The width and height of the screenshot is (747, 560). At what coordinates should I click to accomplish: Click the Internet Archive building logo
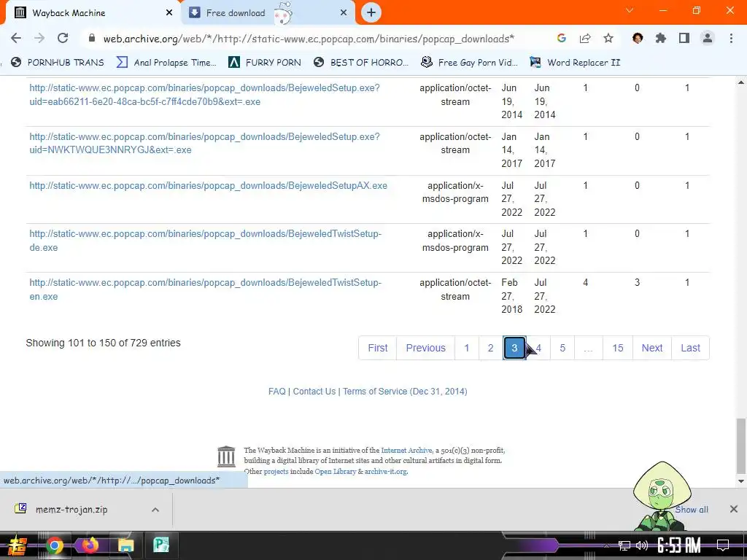pyautogui.click(x=226, y=456)
